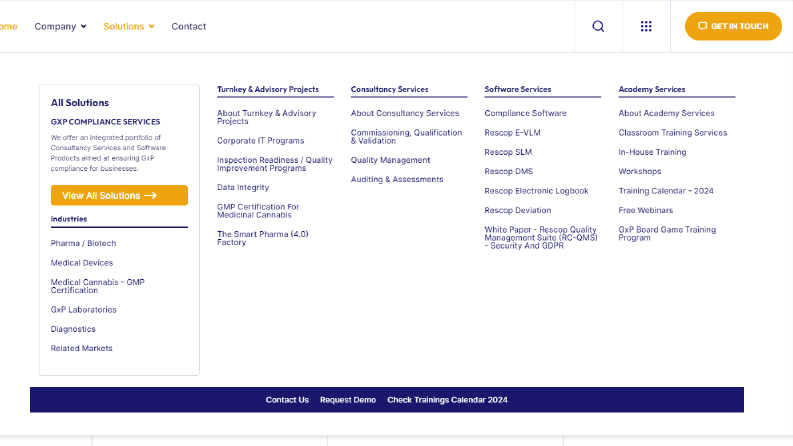Screen dimensions: 793x446
Task: Open Compliance Software link
Action: [525, 113]
